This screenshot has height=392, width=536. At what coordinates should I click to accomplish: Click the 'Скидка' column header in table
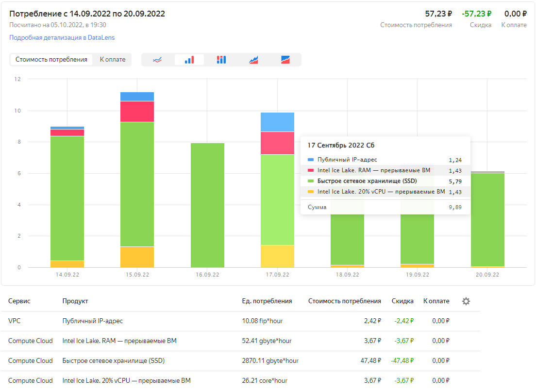click(x=402, y=301)
